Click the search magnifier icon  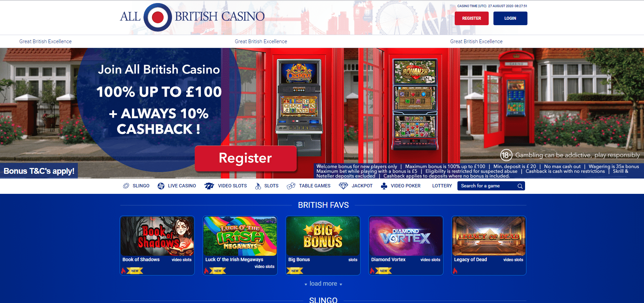coord(520,186)
